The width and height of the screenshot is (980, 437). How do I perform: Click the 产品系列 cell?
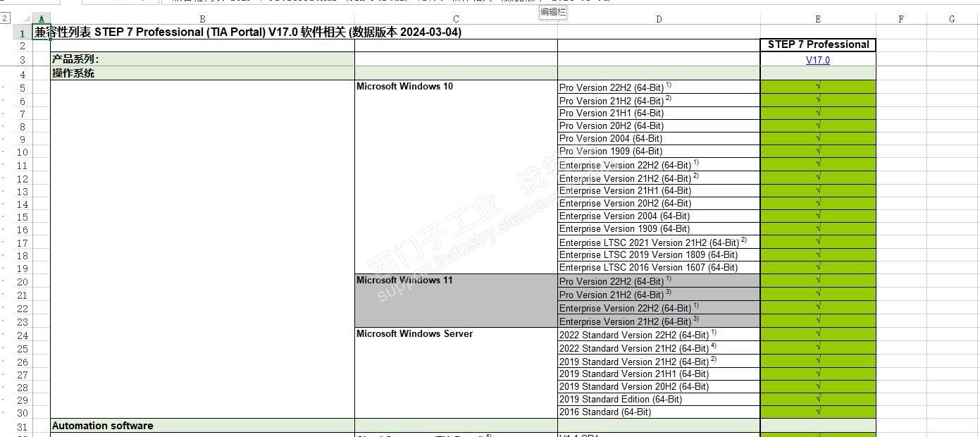tap(202, 59)
